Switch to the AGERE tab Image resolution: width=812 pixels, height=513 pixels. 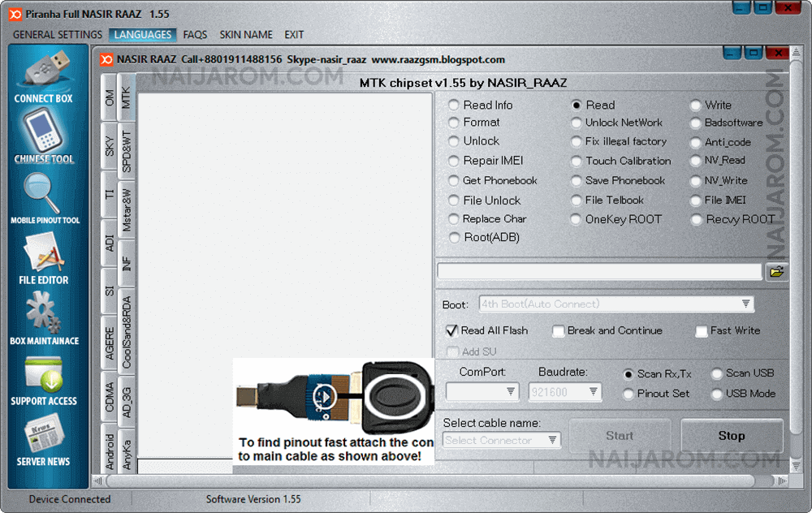point(110,343)
